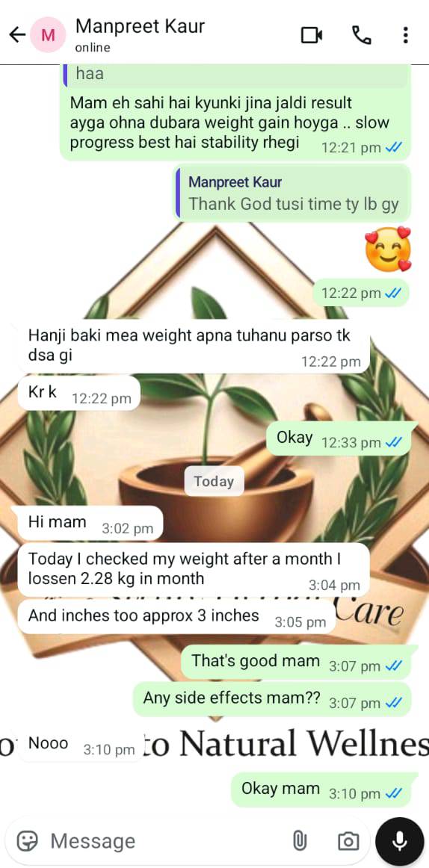
Task: Go back using the arrow icon
Action: (x=17, y=35)
